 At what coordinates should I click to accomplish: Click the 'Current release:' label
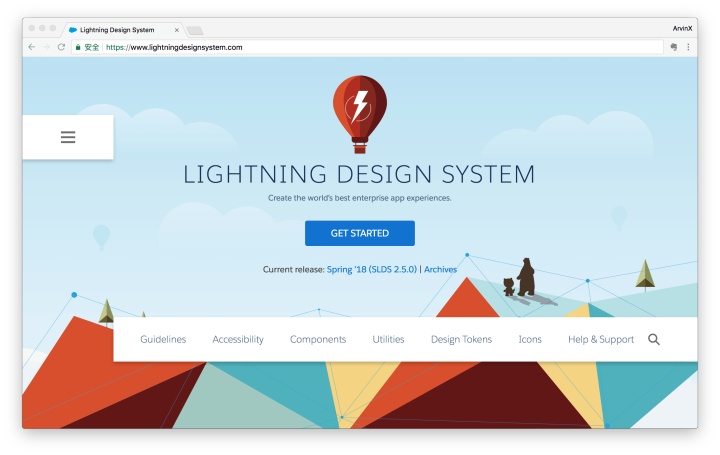point(293,270)
